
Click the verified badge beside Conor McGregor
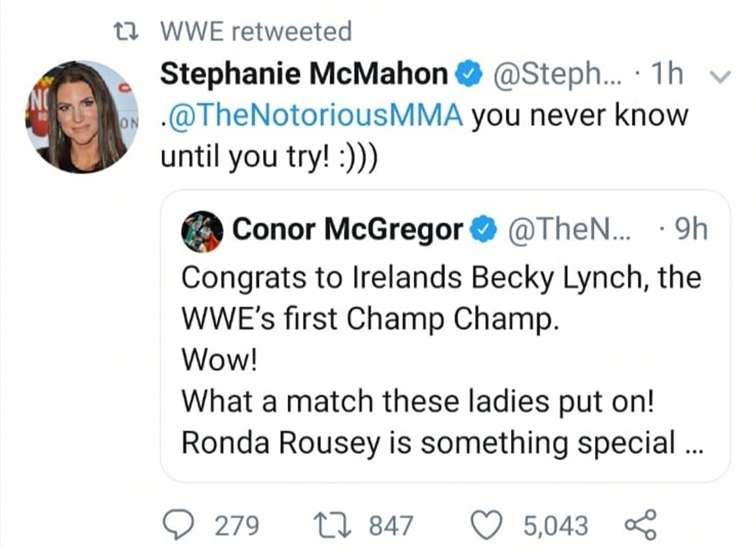[482, 230]
